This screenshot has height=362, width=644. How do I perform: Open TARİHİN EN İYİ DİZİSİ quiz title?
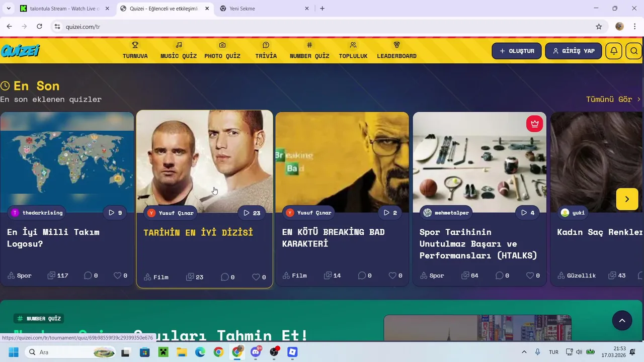[x=198, y=232]
